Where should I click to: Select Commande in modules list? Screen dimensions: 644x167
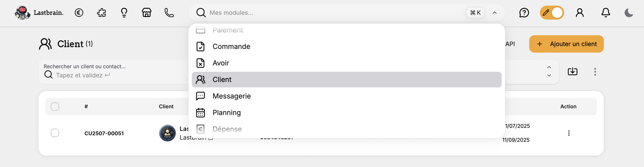[231, 47]
